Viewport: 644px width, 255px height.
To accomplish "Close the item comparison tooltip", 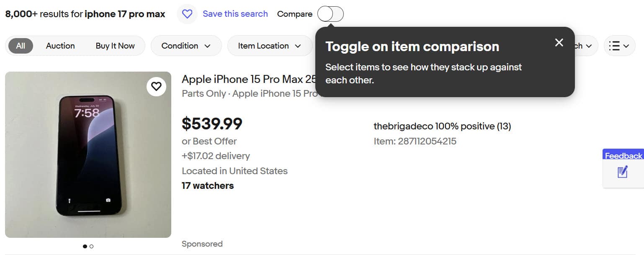I will pos(559,42).
